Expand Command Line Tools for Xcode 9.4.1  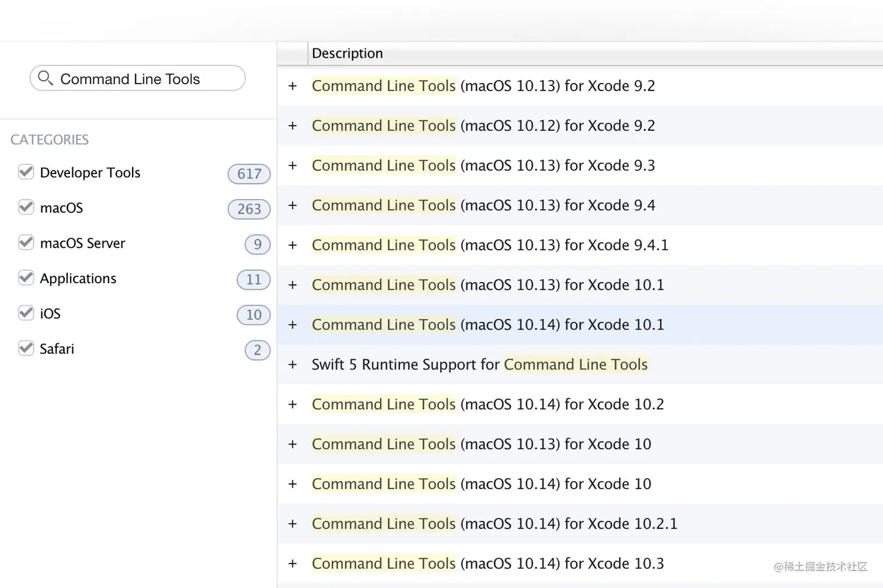click(293, 245)
